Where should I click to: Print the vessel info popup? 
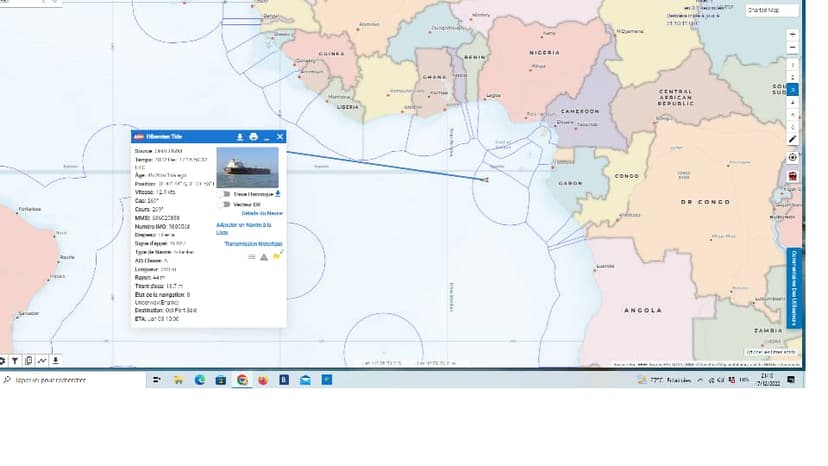[253, 137]
